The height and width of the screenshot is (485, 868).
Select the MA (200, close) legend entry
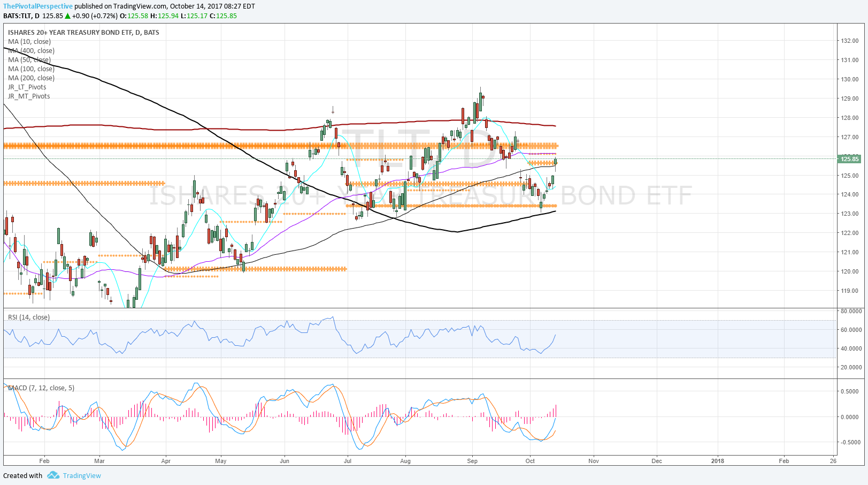[31, 78]
